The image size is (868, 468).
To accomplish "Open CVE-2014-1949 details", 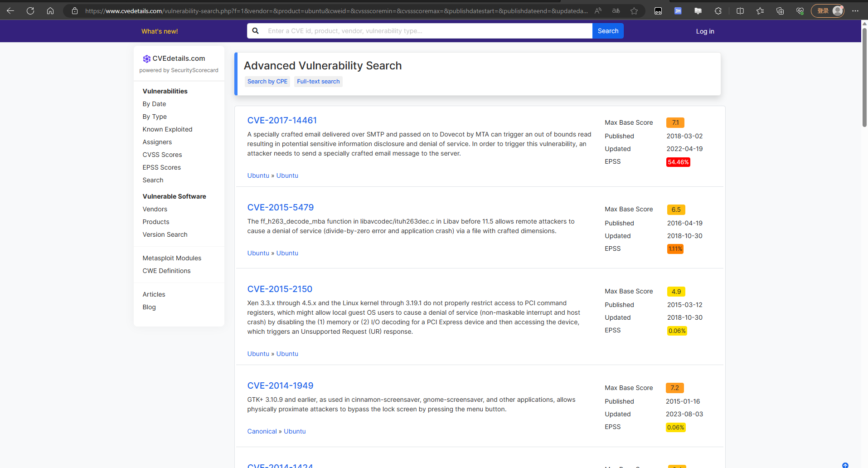I will [280, 385].
